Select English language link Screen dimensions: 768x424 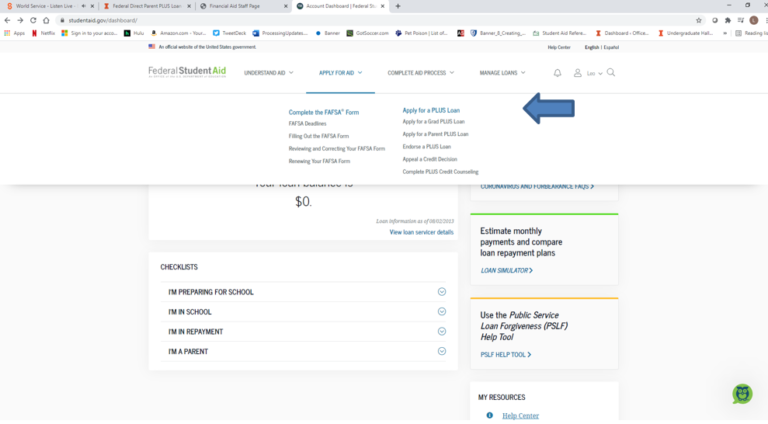point(592,47)
